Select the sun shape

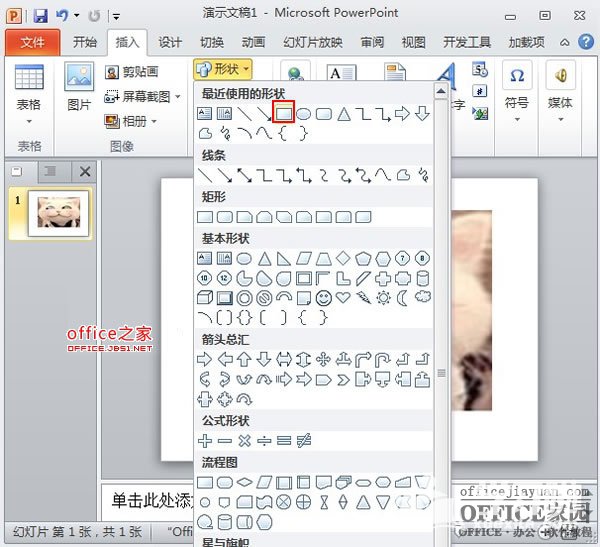(383, 297)
